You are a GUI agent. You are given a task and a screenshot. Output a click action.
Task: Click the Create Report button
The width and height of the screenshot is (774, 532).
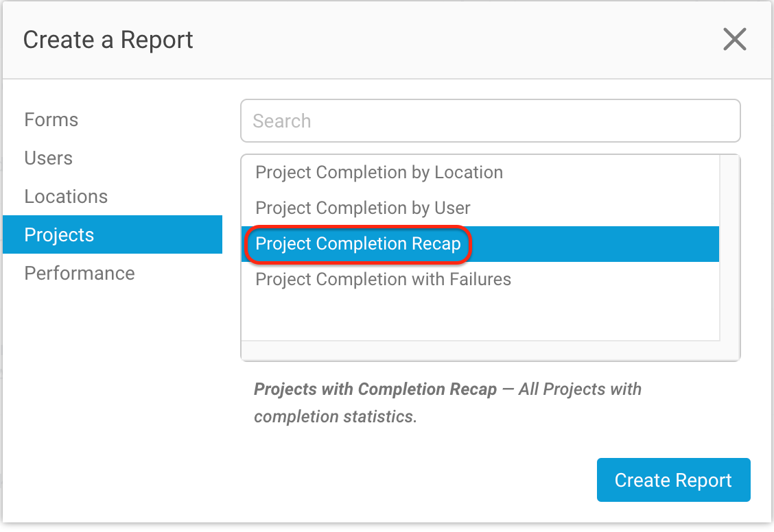(x=673, y=480)
